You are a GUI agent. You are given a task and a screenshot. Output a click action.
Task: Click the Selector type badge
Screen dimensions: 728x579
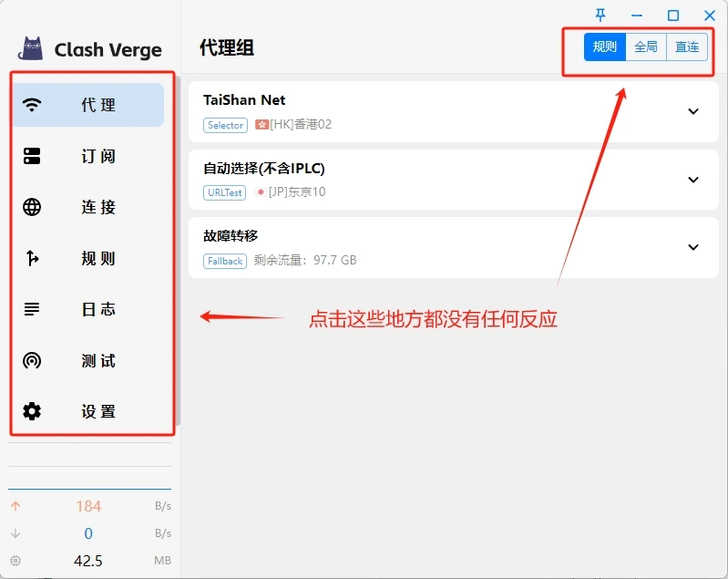[x=225, y=125]
